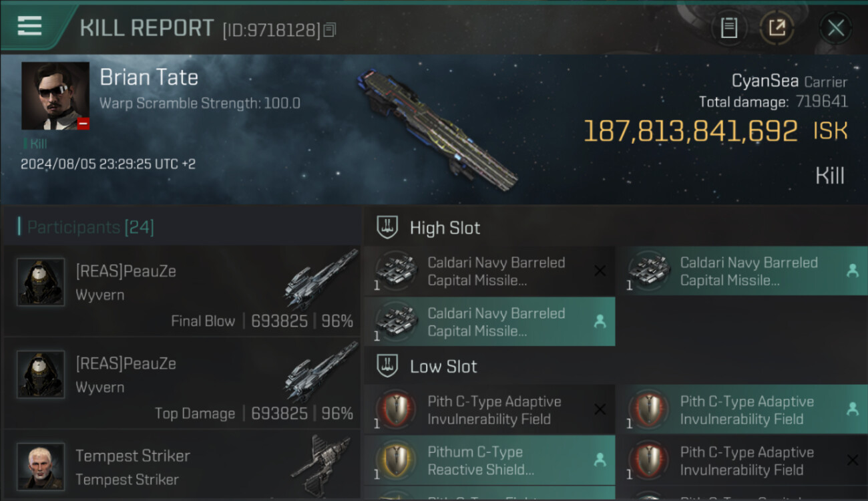The image size is (868, 501).
Task: Click the first Caldari Navy missile launcher icon
Action: 396,271
